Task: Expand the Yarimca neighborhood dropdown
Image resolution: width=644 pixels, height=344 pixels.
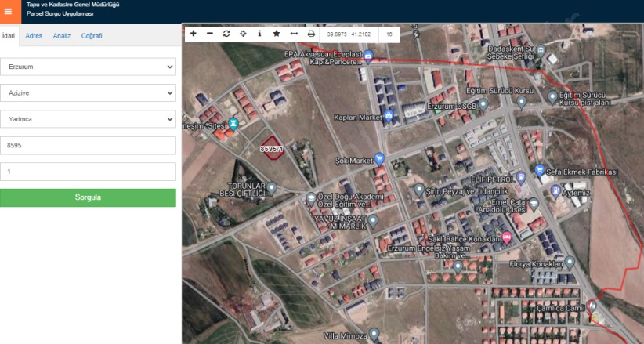Action: click(x=88, y=119)
